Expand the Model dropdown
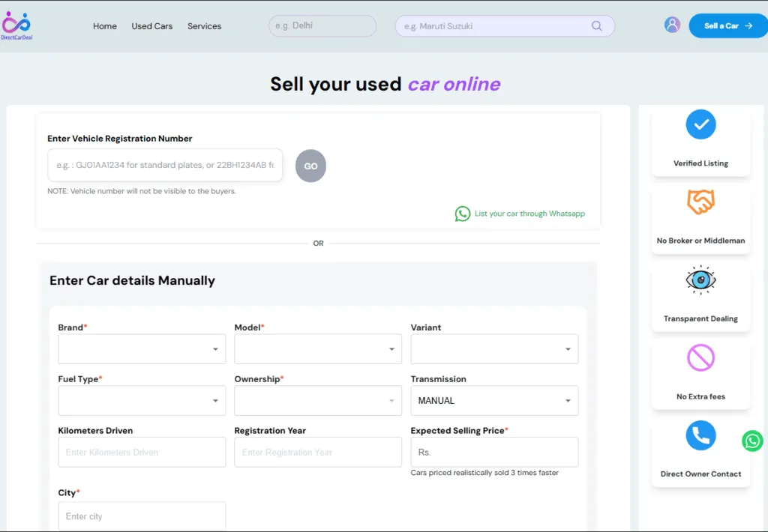Image resolution: width=768 pixels, height=532 pixels. [318, 349]
